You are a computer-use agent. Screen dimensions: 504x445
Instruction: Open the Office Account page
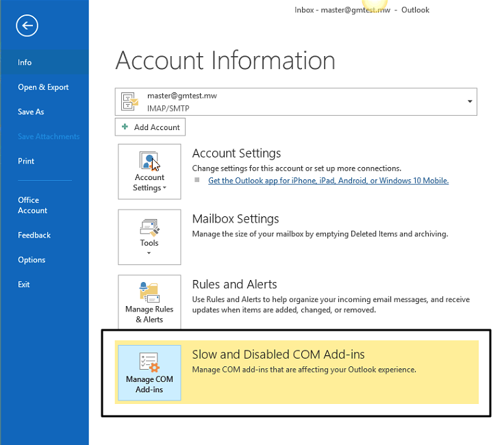click(32, 205)
